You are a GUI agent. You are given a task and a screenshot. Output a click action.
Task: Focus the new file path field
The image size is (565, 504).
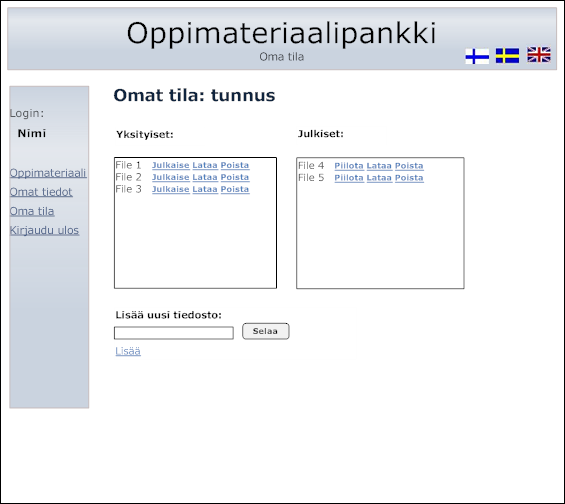[174, 333]
